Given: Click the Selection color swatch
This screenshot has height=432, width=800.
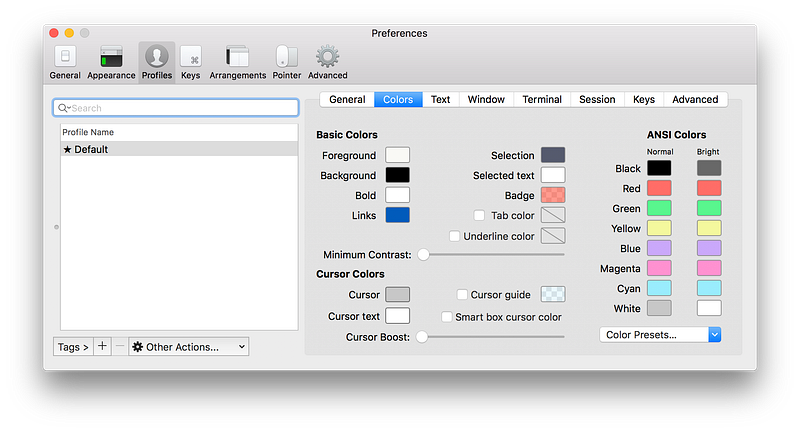Looking at the screenshot, I should (553, 155).
